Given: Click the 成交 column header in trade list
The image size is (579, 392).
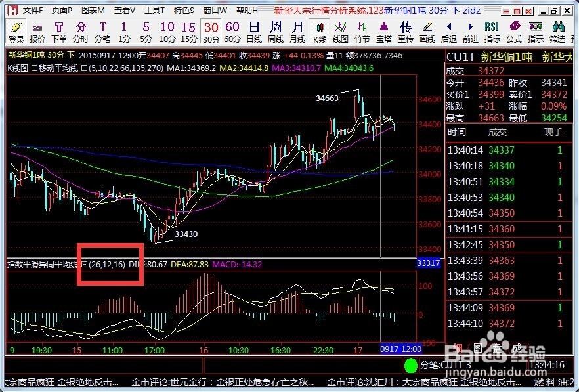Looking at the screenshot, I should [497, 132].
